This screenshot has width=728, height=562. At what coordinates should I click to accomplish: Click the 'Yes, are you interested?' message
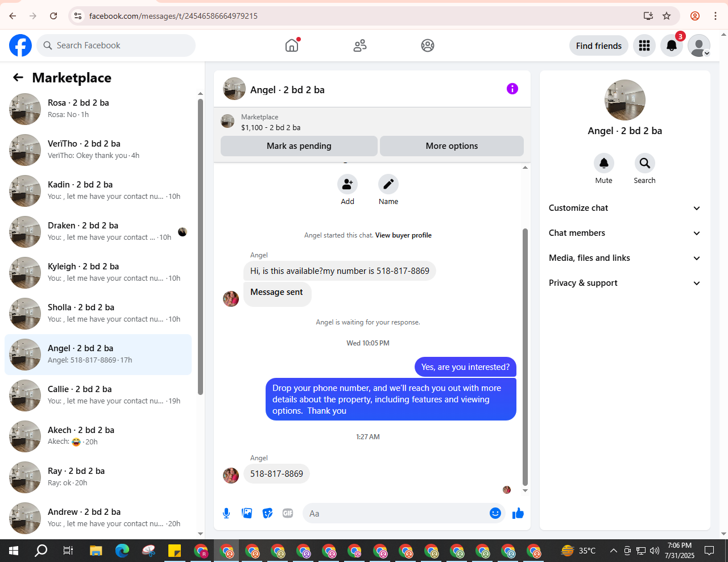pyautogui.click(x=465, y=367)
